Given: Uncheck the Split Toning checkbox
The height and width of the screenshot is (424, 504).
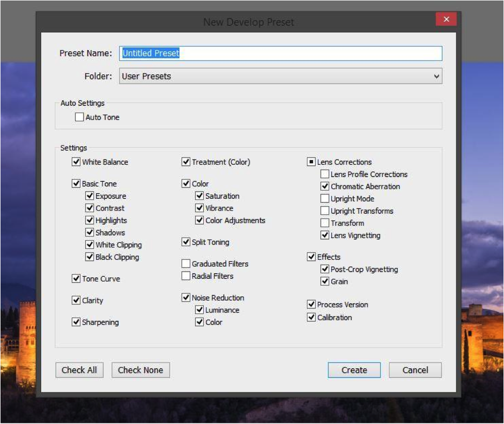Looking at the screenshot, I should click(186, 242).
